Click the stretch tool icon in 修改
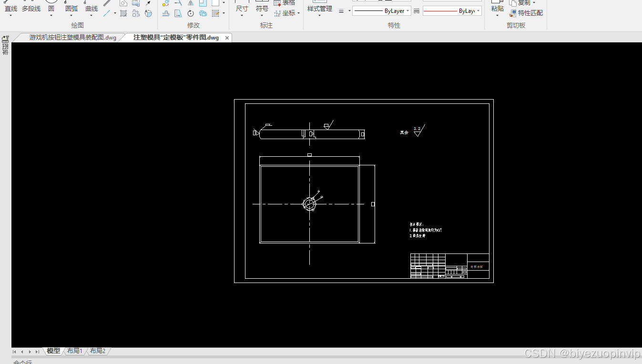This screenshot has height=364, width=642. coord(178,13)
